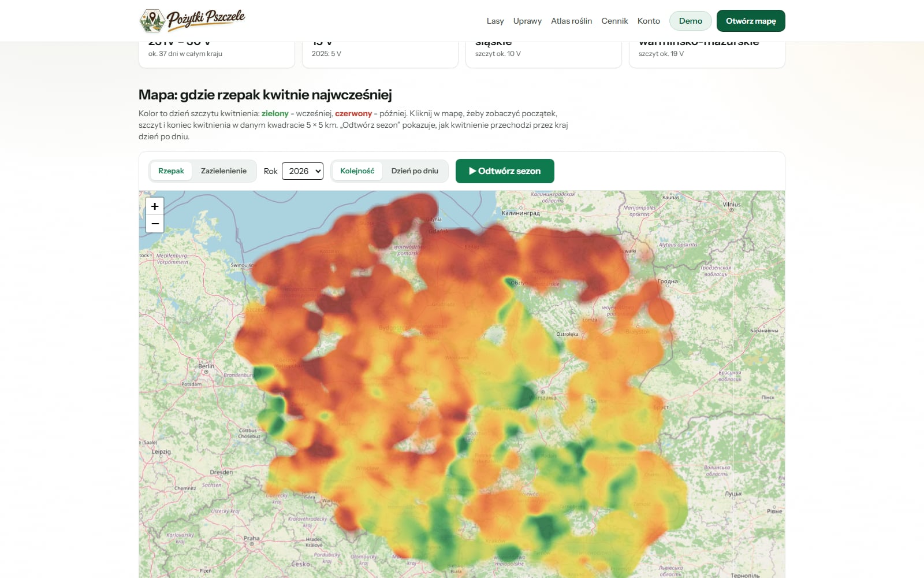Screen dimensions: 924x578
Task: Click the Ostrołęka label on the map
Action: point(567,334)
